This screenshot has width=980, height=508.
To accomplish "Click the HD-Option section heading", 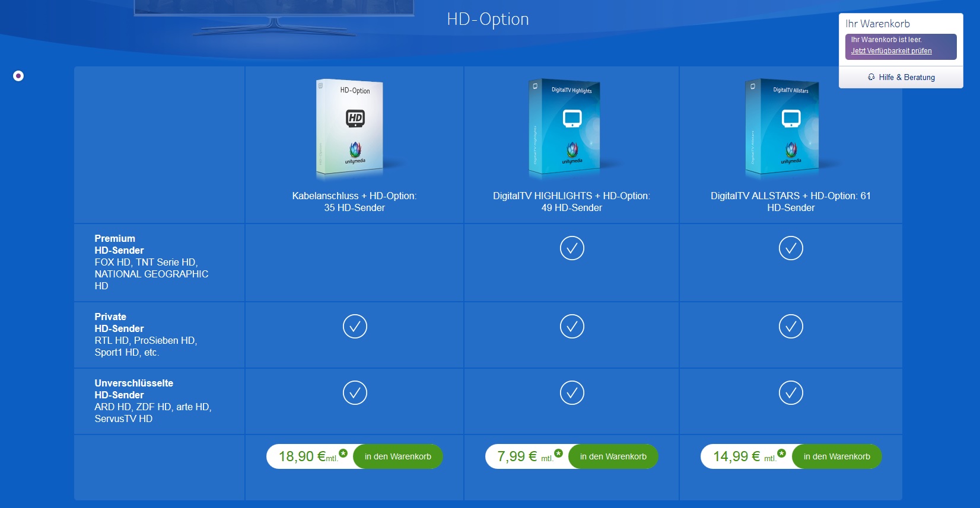I will [488, 20].
